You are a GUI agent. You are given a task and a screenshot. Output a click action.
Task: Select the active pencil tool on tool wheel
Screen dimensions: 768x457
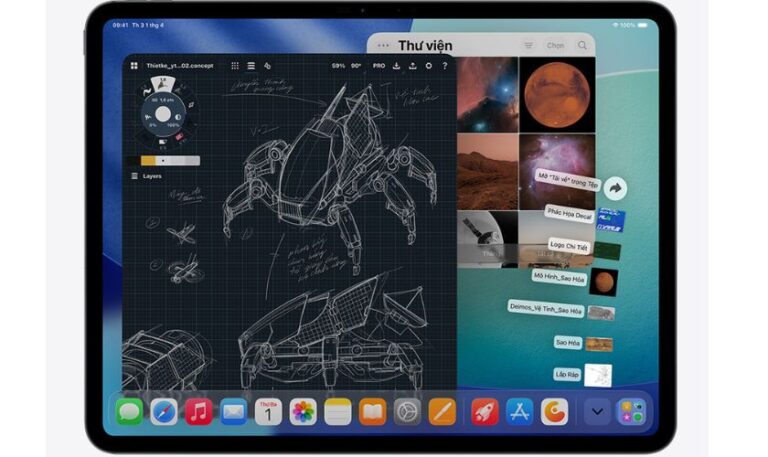[x=163, y=84]
